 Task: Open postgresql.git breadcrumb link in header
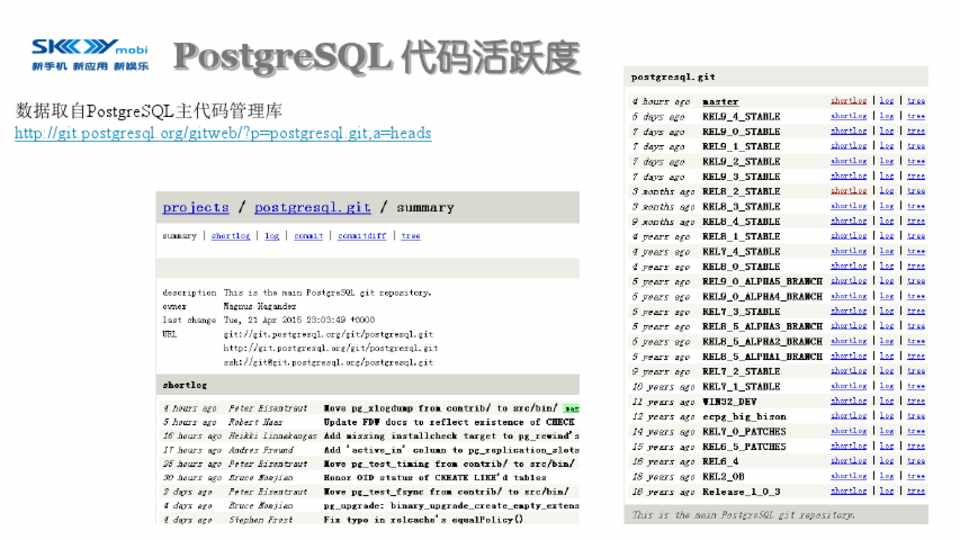coord(312,207)
